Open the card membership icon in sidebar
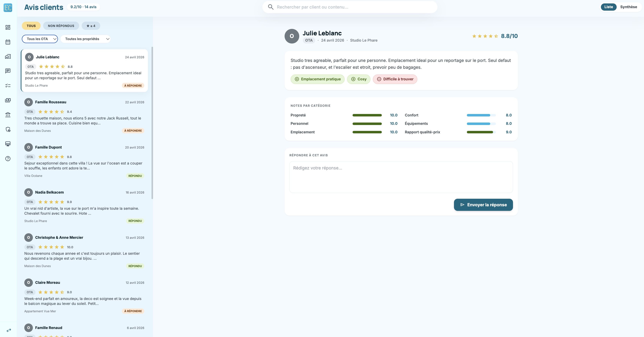The image size is (644, 337). click(x=8, y=144)
